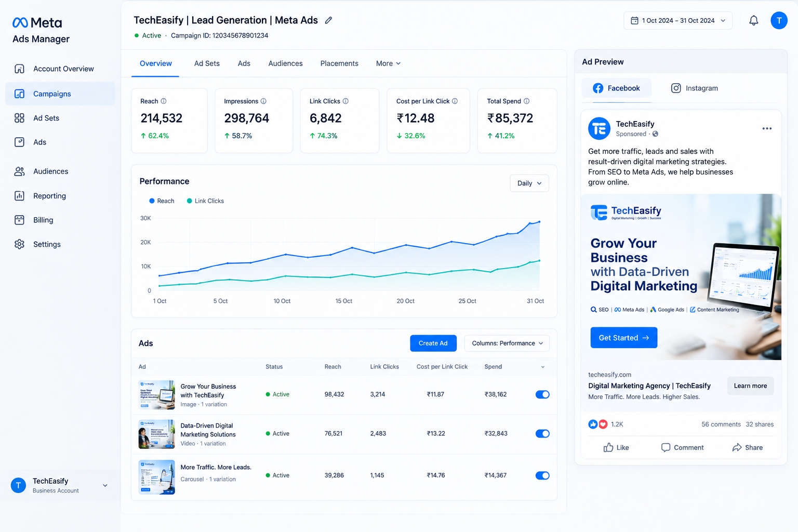The width and height of the screenshot is (798, 532).
Task: Open the Daily interval dropdown
Action: (x=529, y=183)
